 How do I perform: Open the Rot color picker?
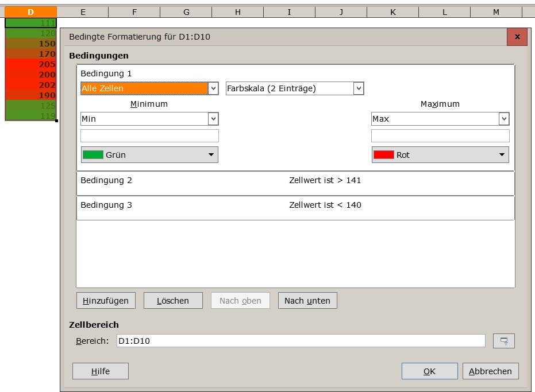click(440, 155)
